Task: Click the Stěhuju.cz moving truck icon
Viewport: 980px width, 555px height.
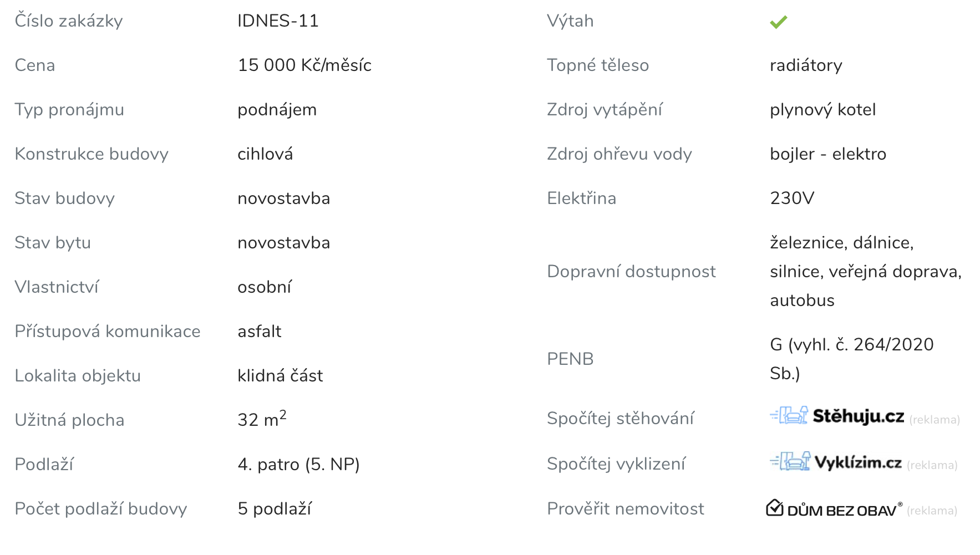Action: coord(789,415)
